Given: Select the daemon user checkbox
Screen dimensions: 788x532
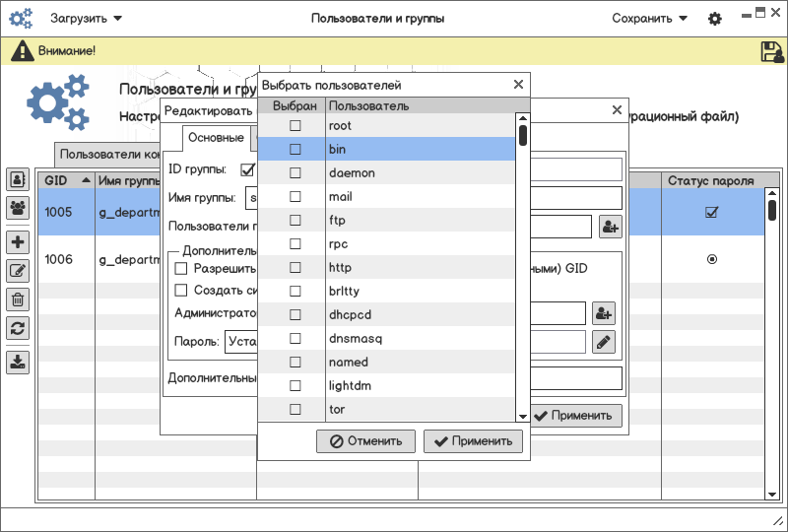Looking at the screenshot, I should point(295,173).
